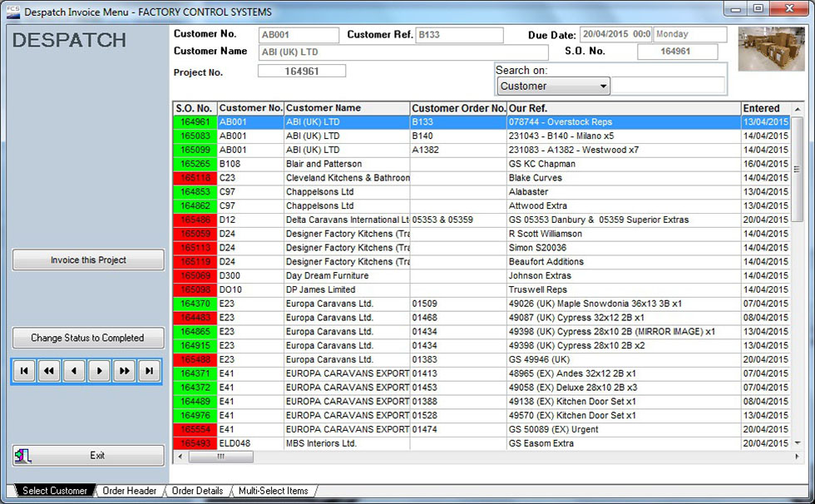Select the Multi-Select Items tab
The width and height of the screenshot is (815, 504).
pyautogui.click(x=273, y=491)
